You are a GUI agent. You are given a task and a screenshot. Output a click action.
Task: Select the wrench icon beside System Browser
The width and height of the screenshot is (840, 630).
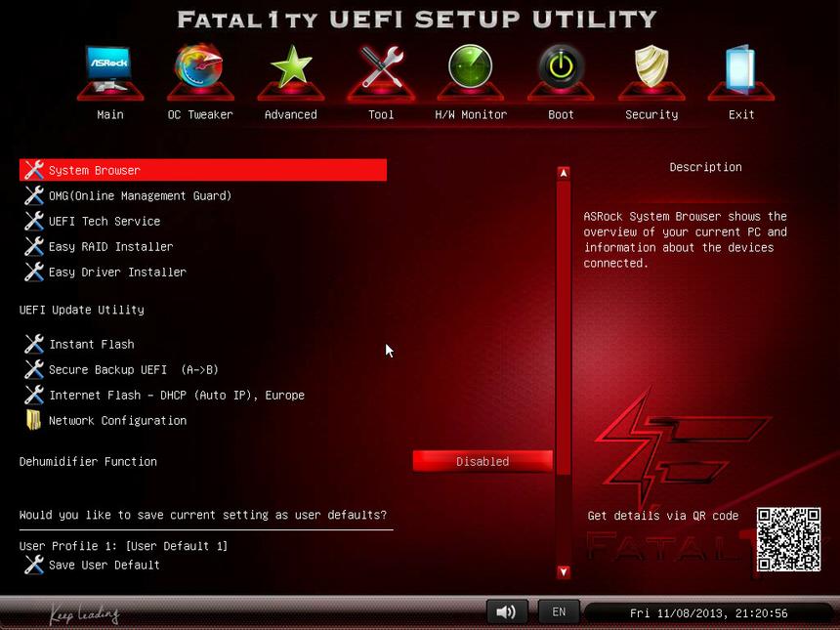34,169
